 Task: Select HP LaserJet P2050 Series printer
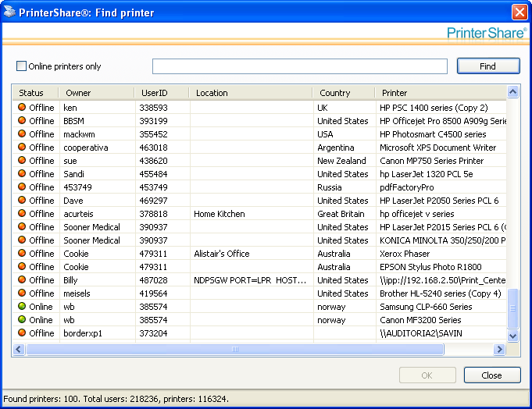pos(439,201)
